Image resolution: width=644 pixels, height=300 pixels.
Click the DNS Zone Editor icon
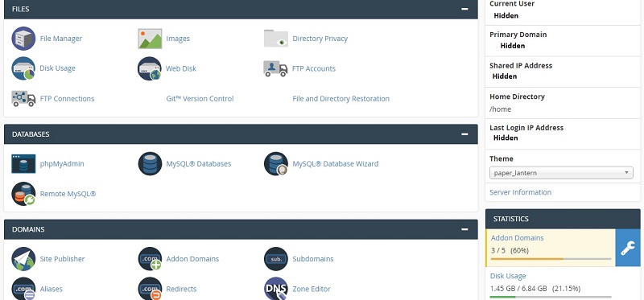pyautogui.click(x=275, y=289)
